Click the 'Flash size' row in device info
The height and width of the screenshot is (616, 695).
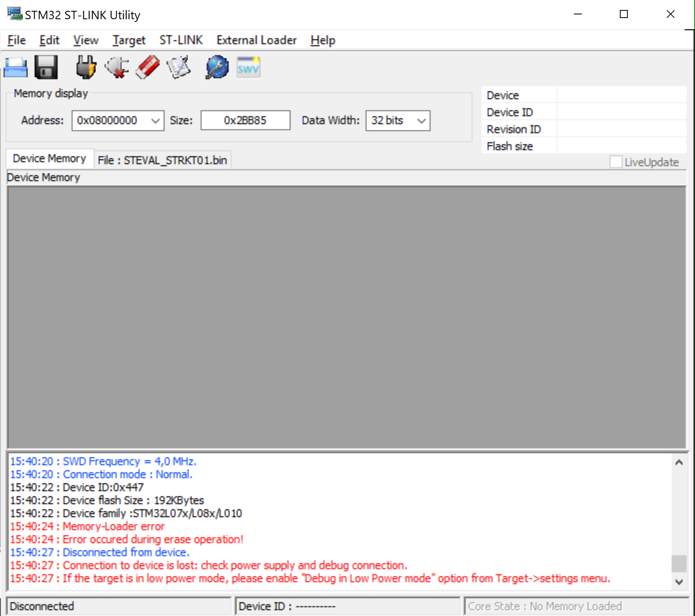point(584,146)
